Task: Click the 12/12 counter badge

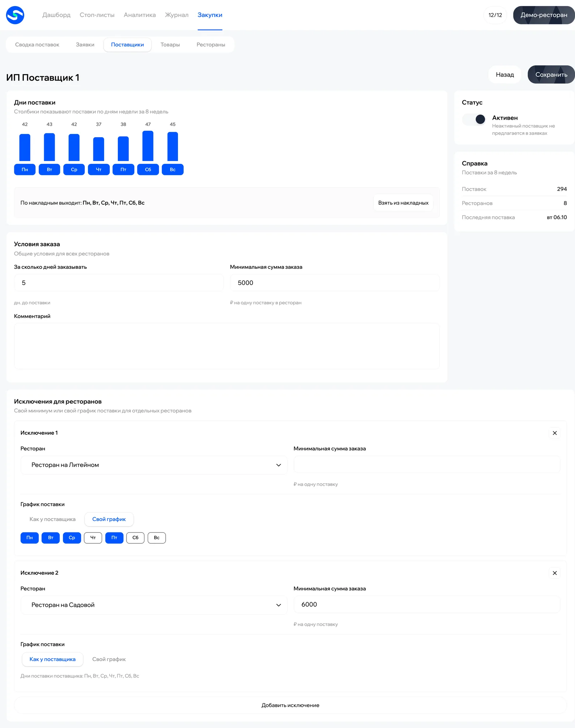Action: tap(495, 15)
